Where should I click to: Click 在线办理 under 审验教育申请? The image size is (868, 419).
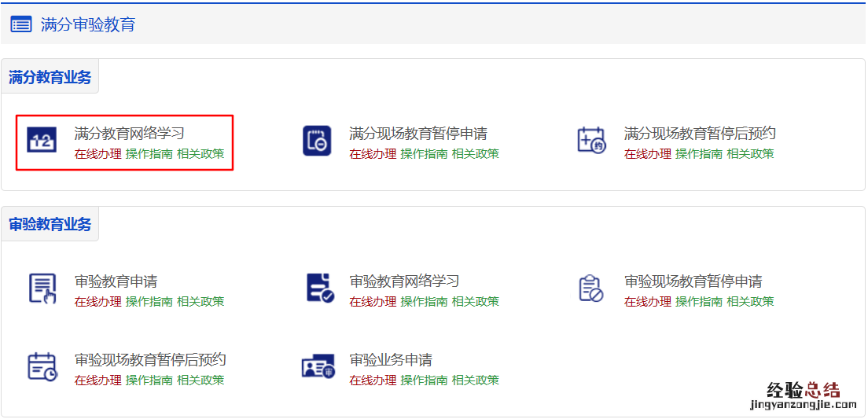pyautogui.click(x=97, y=302)
